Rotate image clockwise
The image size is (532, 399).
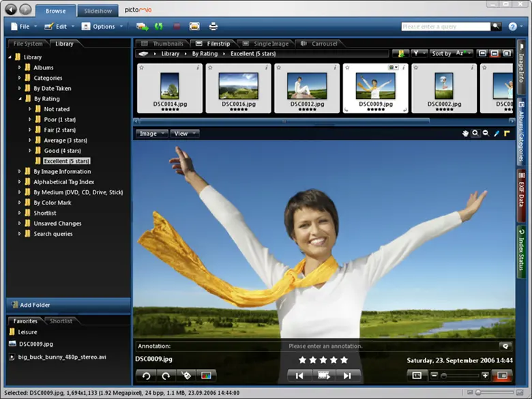coord(166,376)
